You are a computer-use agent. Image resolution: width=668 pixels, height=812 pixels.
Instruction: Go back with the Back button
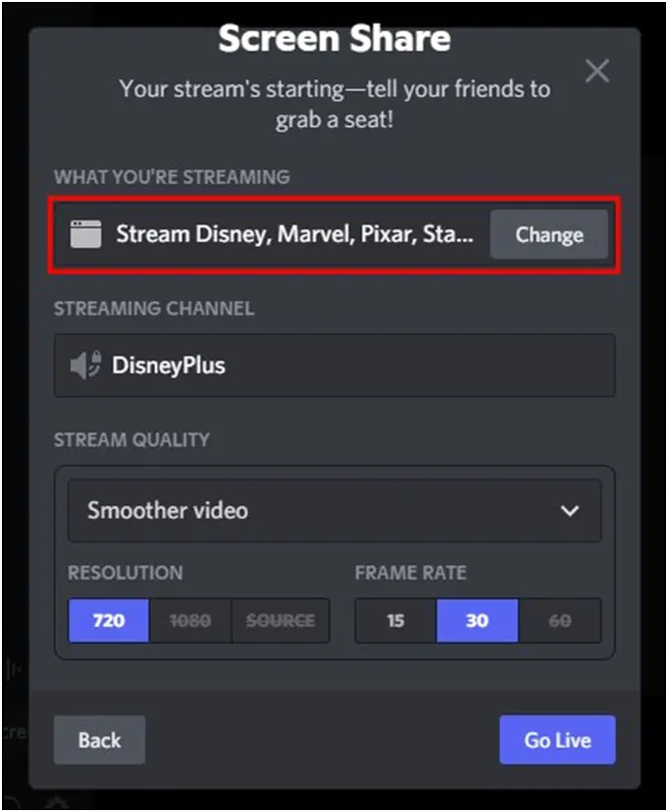[x=100, y=740]
